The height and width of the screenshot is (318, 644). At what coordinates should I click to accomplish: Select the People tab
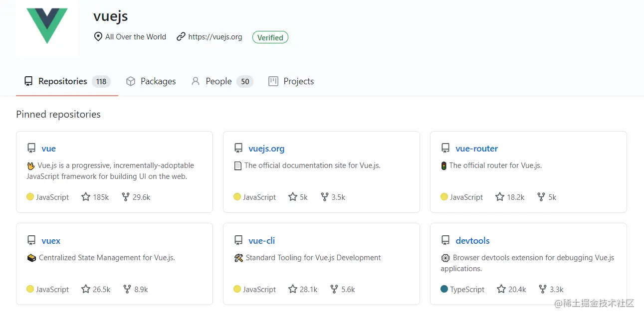coord(222,81)
